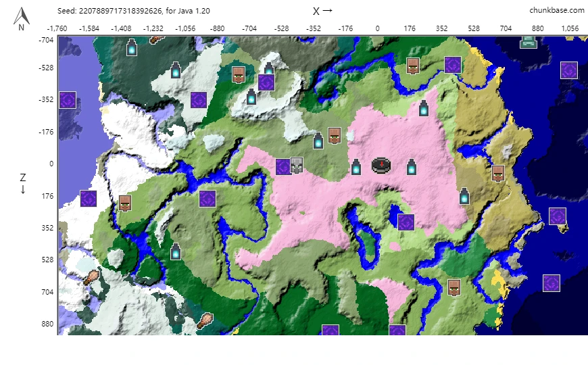The height and width of the screenshot is (365, 588).
Task: Click the ruined portal next to the pillager outpost
Action: [283, 167]
